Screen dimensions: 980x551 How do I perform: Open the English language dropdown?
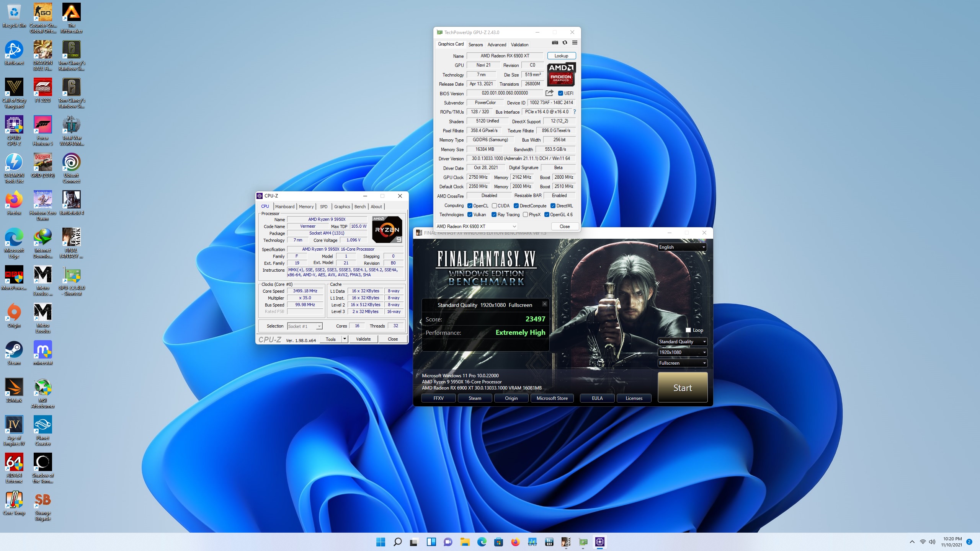[682, 247]
